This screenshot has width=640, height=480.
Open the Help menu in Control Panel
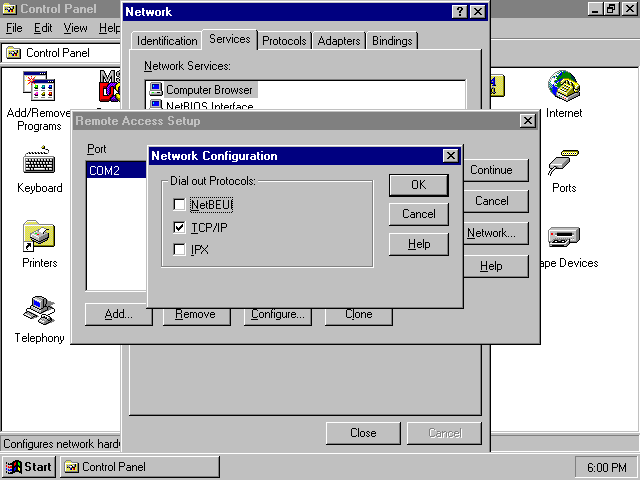pyautogui.click(x=109, y=28)
